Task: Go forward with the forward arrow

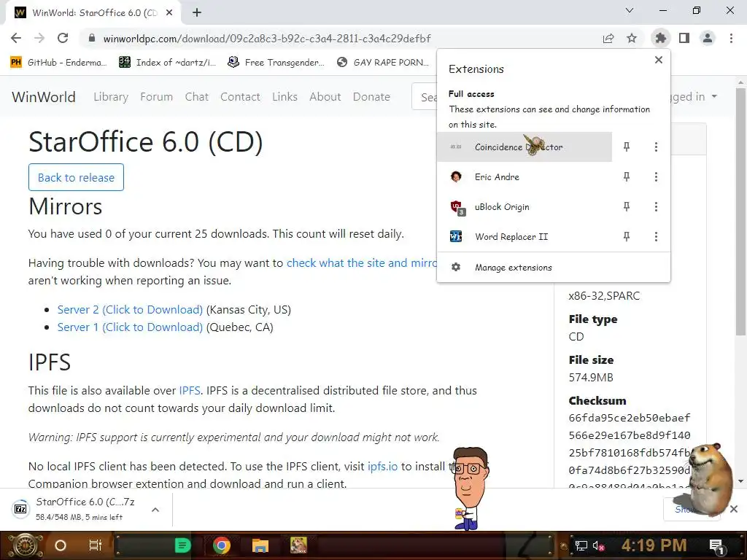Action: pyautogui.click(x=39, y=38)
